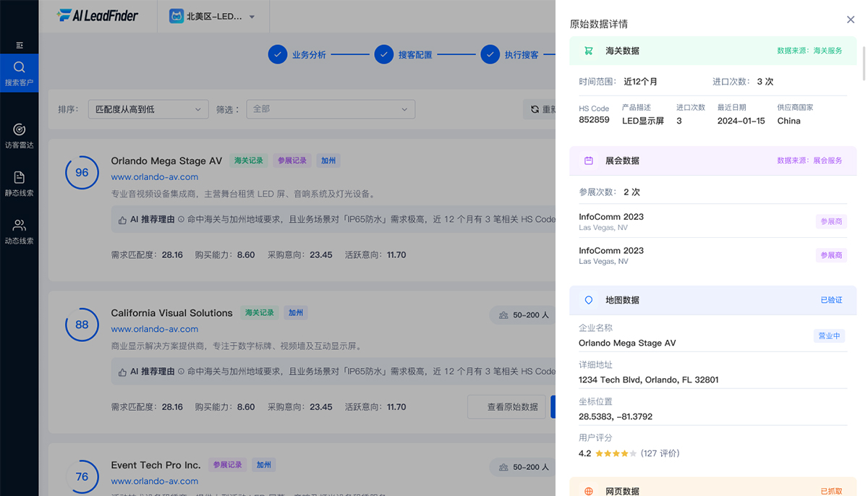Open 静态线索 document icon
This screenshot has height=496, width=868.
(20, 184)
